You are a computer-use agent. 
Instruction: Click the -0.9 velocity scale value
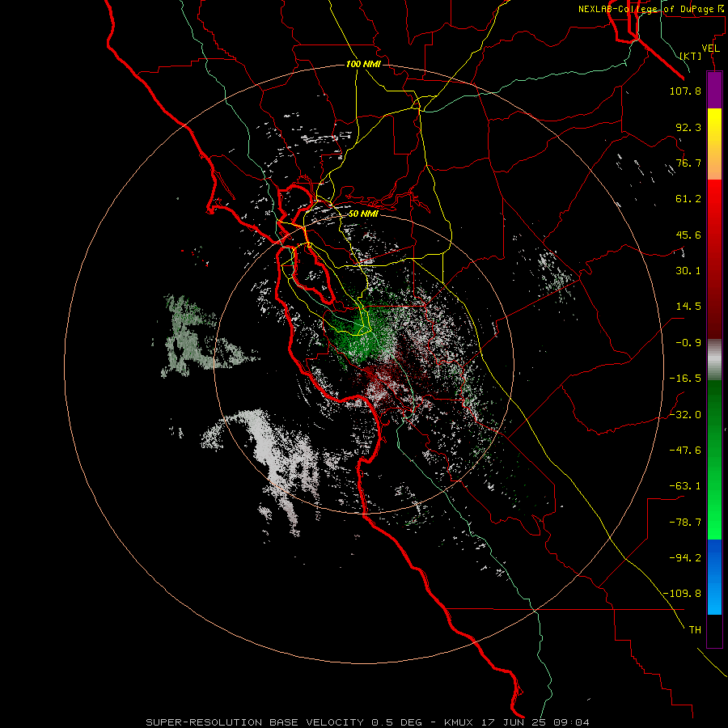click(688, 343)
